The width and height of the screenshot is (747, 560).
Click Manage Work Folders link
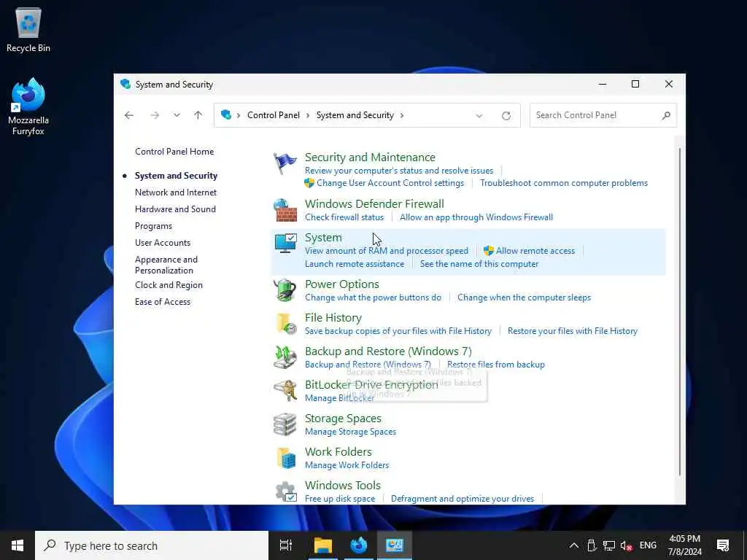347,464
